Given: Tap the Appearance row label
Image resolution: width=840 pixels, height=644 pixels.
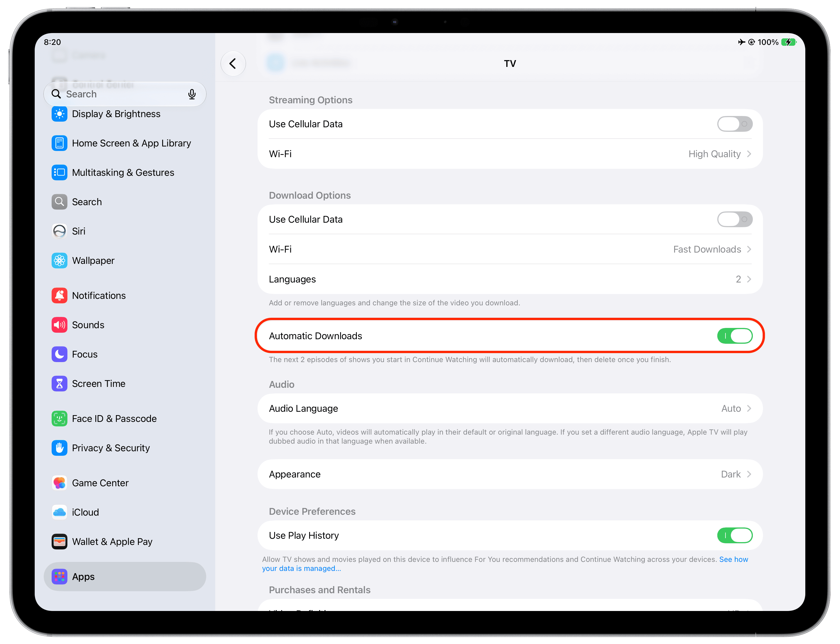Looking at the screenshot, I should (x=294, y=475).
